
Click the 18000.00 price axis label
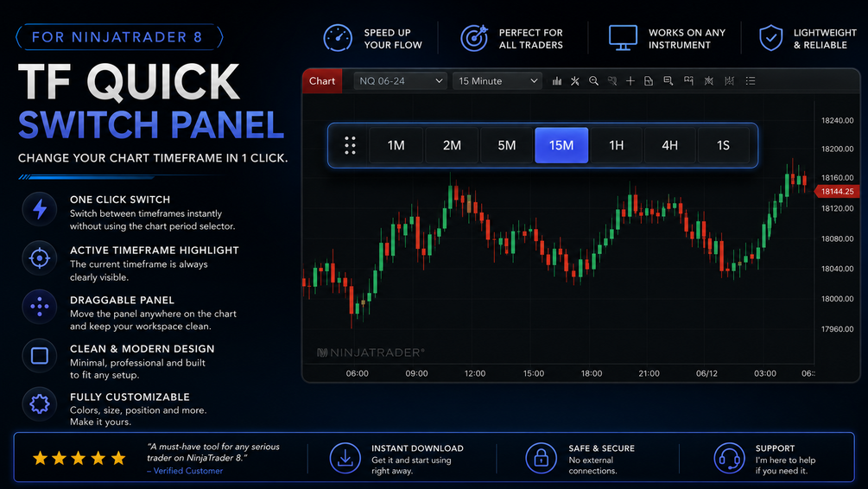point(837,298)
